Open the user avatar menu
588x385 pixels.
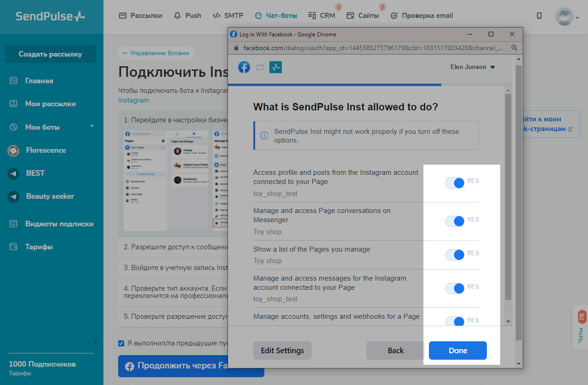[567, 17]
